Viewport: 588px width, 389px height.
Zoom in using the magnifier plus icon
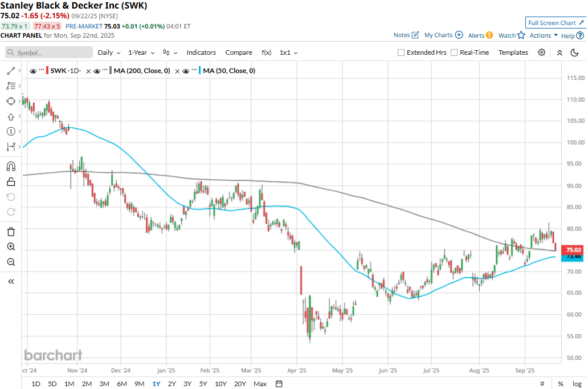10,247
